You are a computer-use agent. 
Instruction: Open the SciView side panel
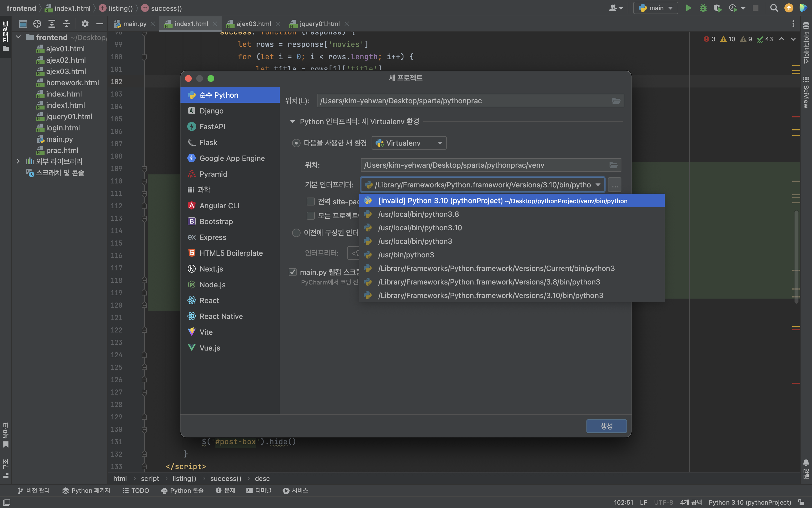(806, 92)
